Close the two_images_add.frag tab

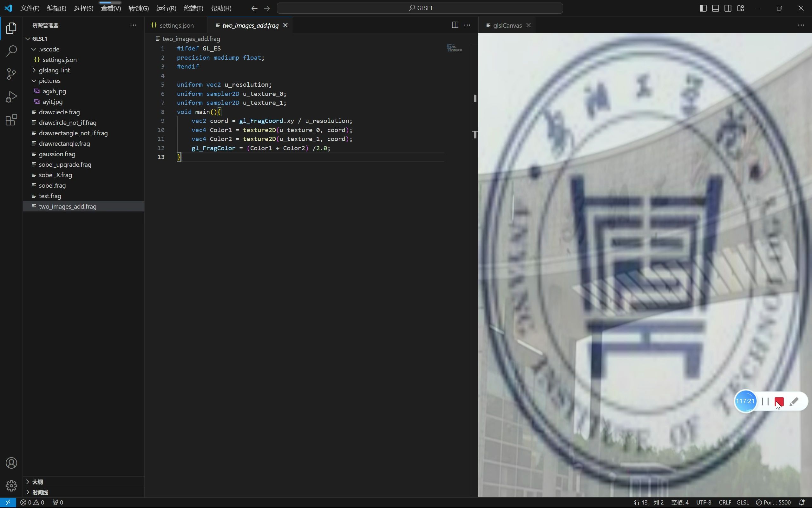285,25
